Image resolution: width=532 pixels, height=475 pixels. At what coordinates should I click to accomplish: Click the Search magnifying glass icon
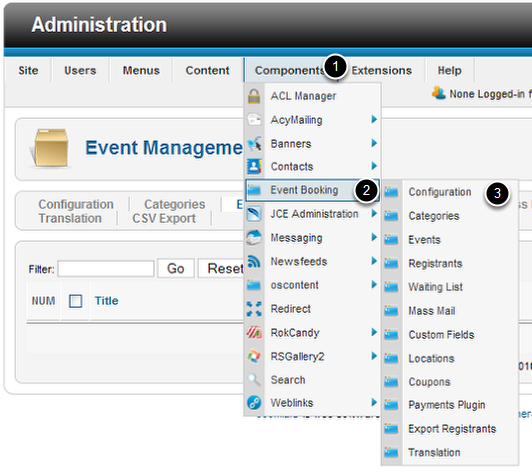coord(254,380)
